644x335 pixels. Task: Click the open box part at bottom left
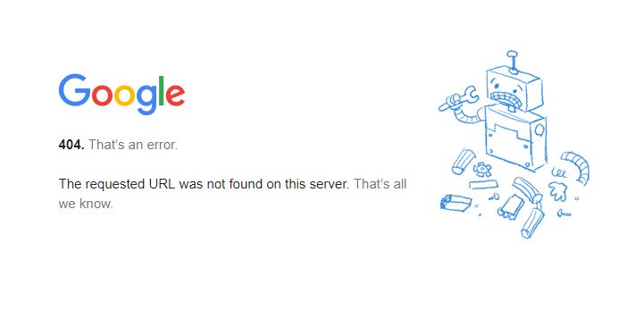(x=456, y=203)
